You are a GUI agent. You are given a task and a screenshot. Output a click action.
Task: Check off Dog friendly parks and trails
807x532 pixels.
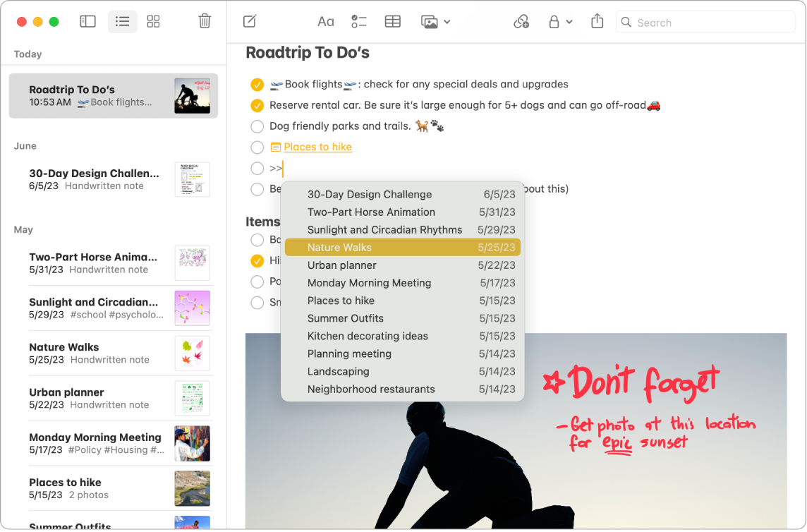pyautogui.click(x=257, y=126)
